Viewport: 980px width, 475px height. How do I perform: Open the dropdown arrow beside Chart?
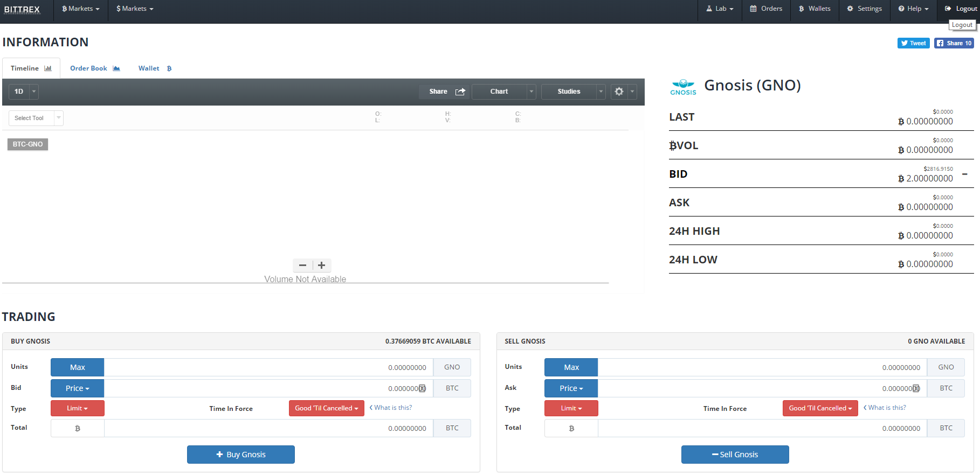click(532, 92)
